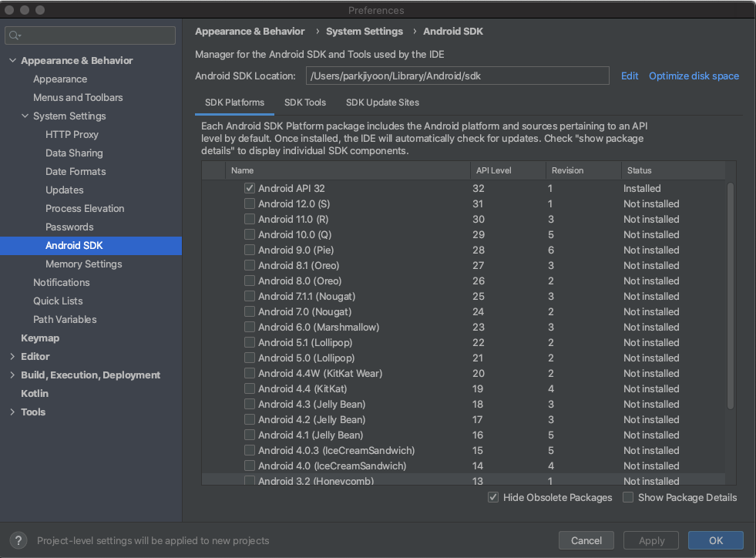The image size is (756, 558).
Task: Select Path Variables settings
Action: (x=65, y=319)
